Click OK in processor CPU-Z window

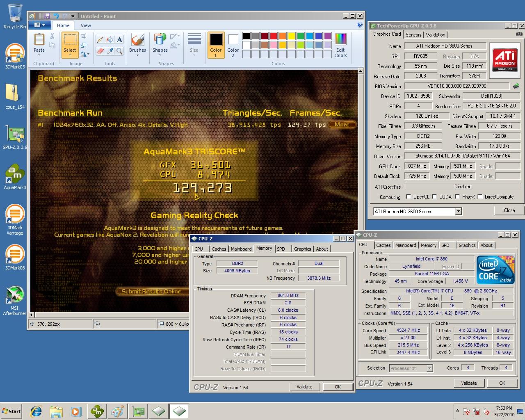(x=502, y=383)
